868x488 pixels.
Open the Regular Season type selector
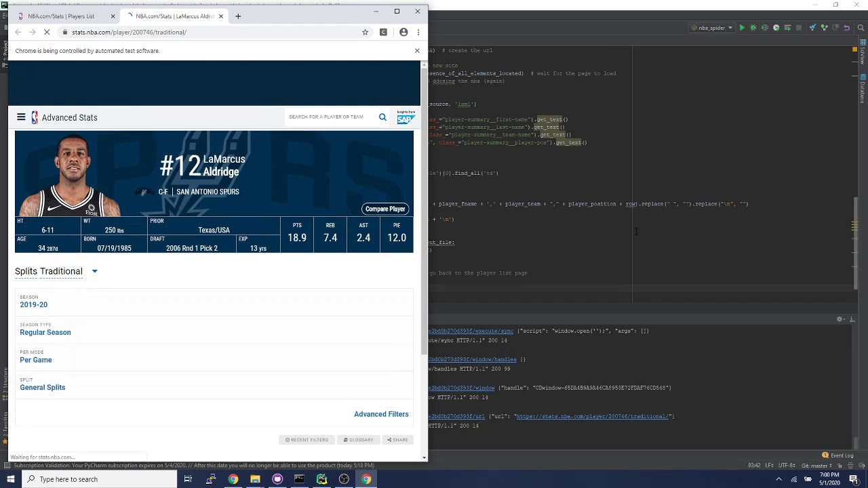45,332
